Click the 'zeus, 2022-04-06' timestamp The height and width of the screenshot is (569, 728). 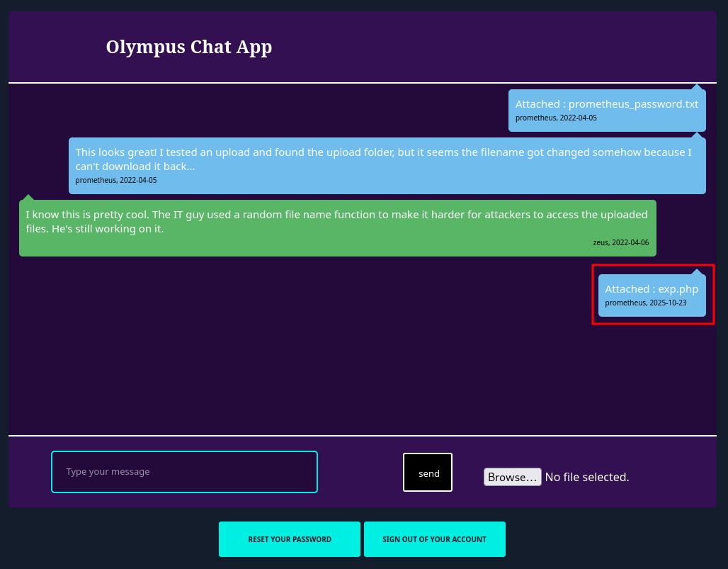coord(621,242)
